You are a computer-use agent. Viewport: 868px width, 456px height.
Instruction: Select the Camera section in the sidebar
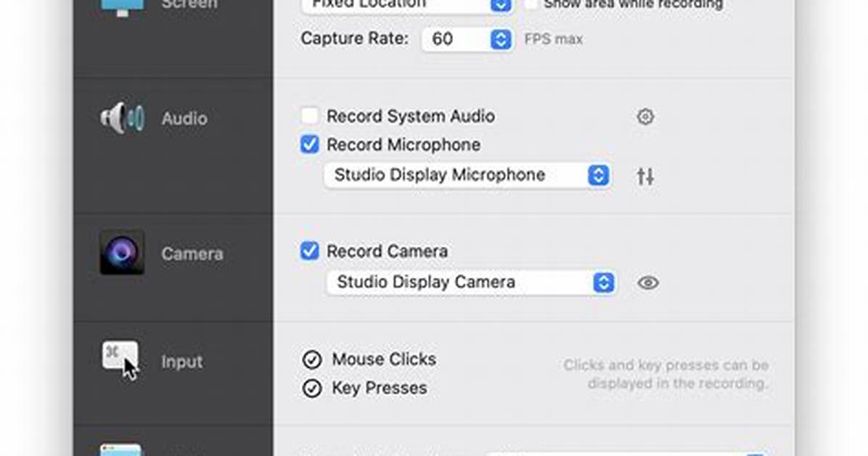(x=173, y=268)
